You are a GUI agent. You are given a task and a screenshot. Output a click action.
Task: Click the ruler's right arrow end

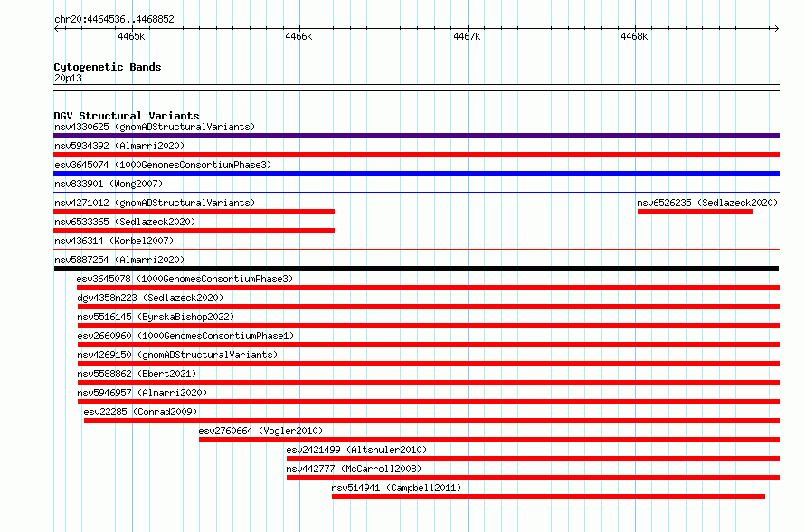(777, 29)
